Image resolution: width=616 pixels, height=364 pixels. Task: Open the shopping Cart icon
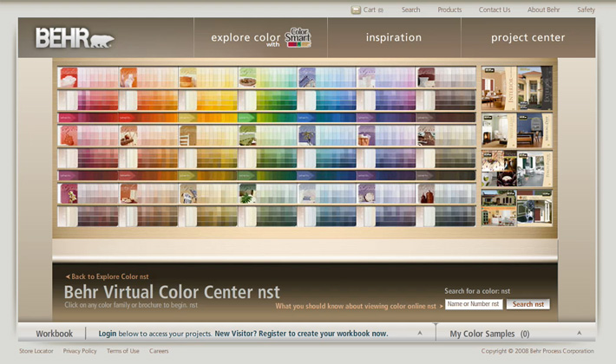pyautogui.click(x=356, y=10)
